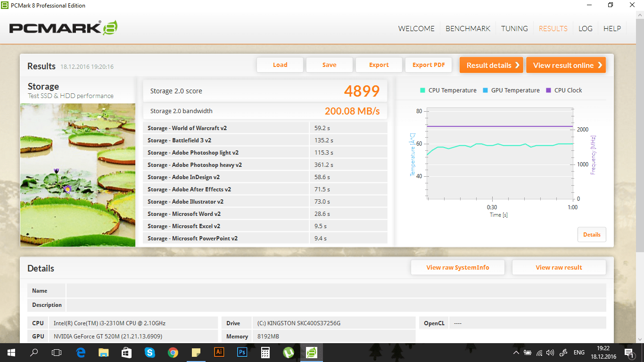
Task: Click the PCMark 8 logo
Action: pos(63,28)
